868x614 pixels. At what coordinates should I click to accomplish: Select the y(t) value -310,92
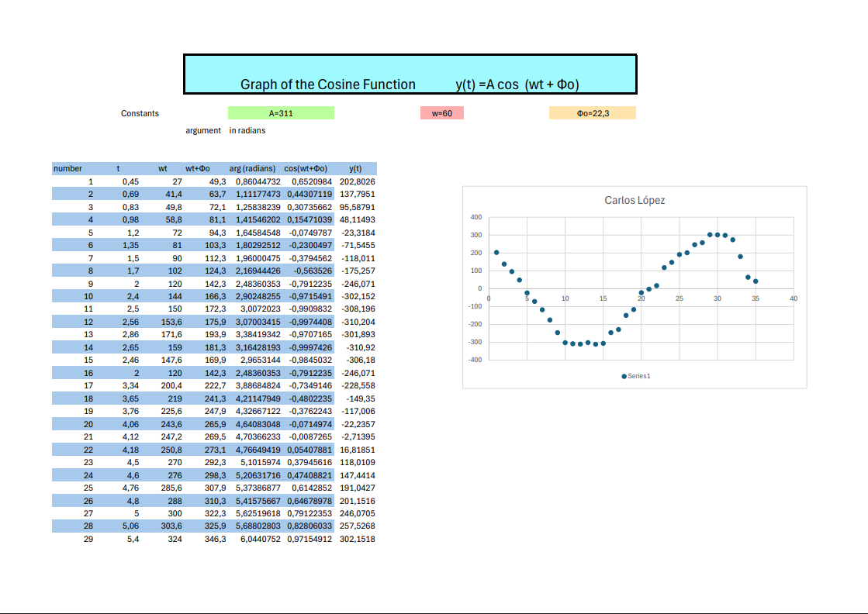point(361,347)
